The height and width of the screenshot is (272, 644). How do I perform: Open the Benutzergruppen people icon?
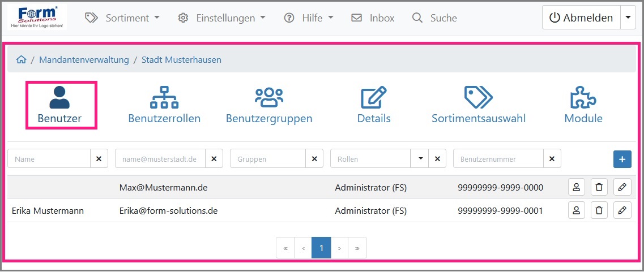269,98
